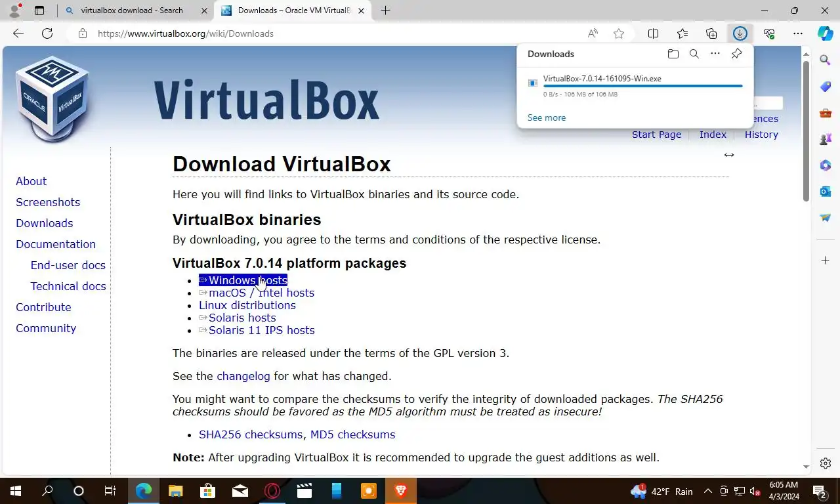The image size is (840, 504).
Task: Go to Screenshots in the left navigation
Action: point(48,202)
